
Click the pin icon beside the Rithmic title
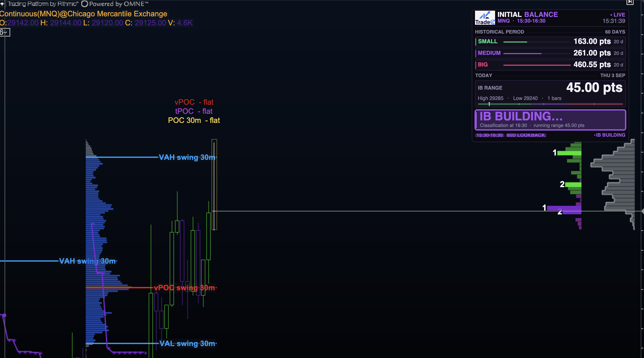click(x=2, y=4)
